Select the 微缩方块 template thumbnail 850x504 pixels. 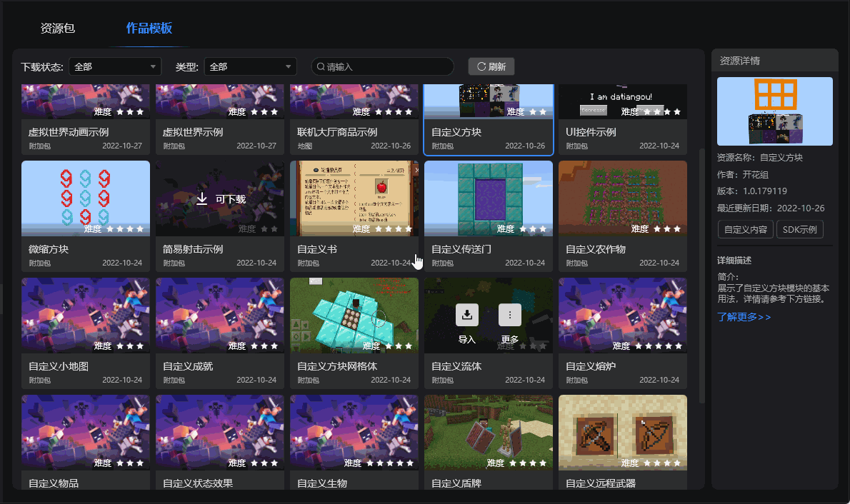86,198
